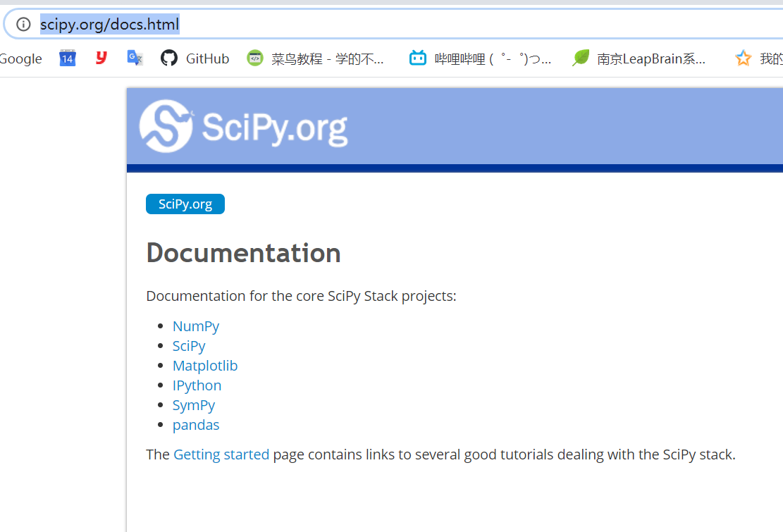The width and height of the screenshot is (783, 532).
Task: Click the site info icon in address bar
Action: (x=23, y=24)
